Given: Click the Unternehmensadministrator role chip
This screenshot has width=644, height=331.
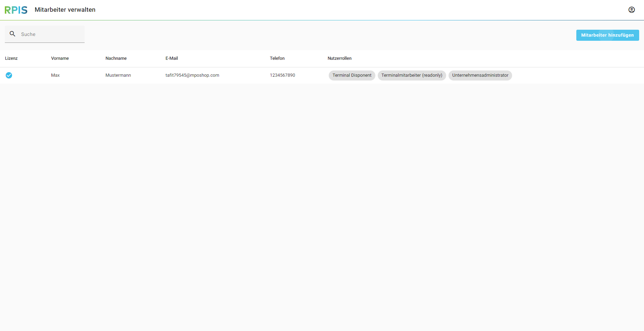Looking at the screenshot, I should click(480, 75).
